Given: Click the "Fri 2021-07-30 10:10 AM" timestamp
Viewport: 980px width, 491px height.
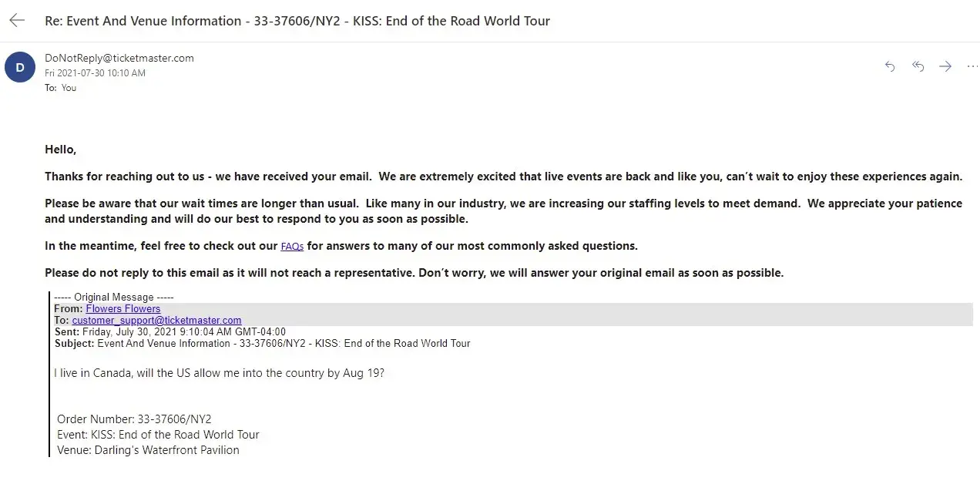Looking at the screenshot, I should point(95,73).
